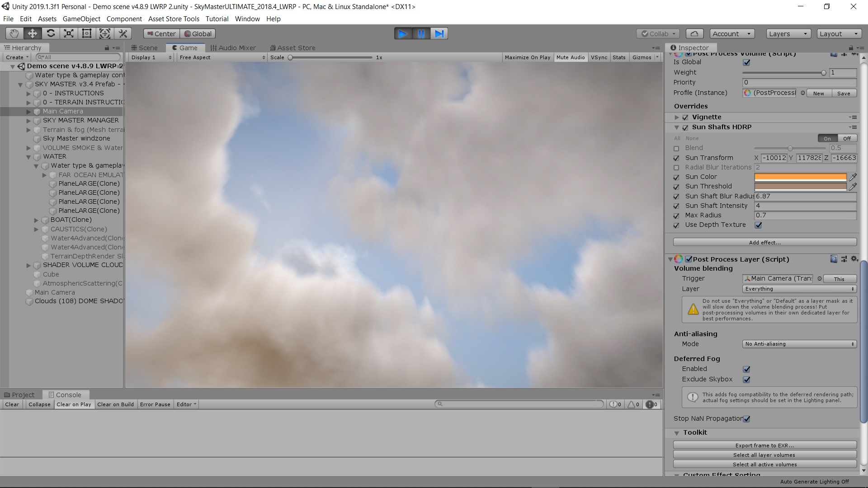Create a New post process profile
The width and height of the screenshot is (868, 488).
click(818, 93)
